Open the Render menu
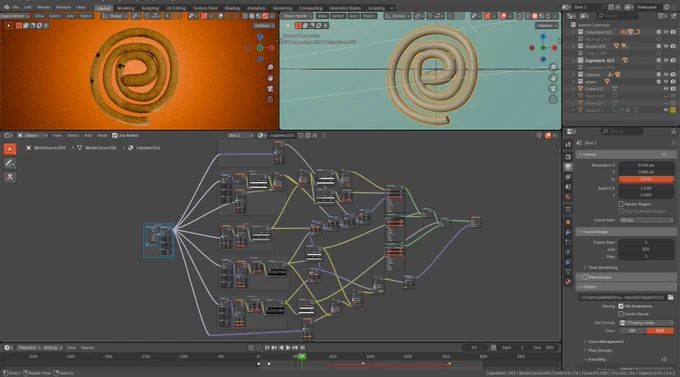 pos(43,7)
